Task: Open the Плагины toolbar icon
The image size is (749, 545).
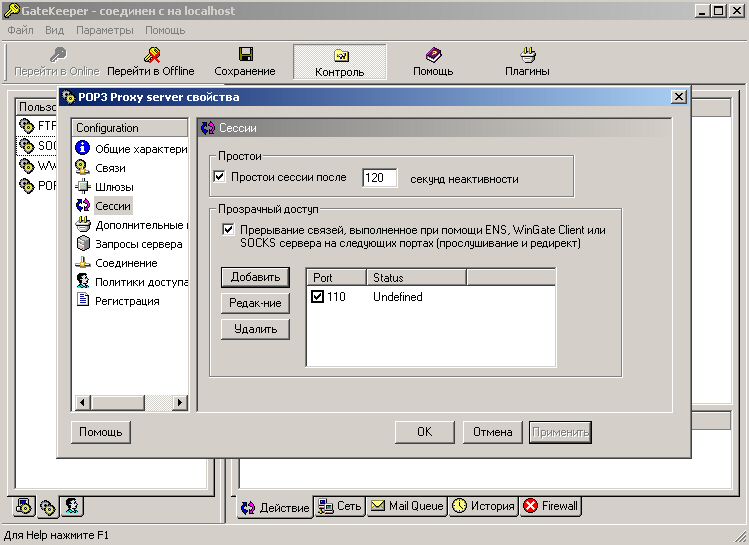Action: coord(528,54)
